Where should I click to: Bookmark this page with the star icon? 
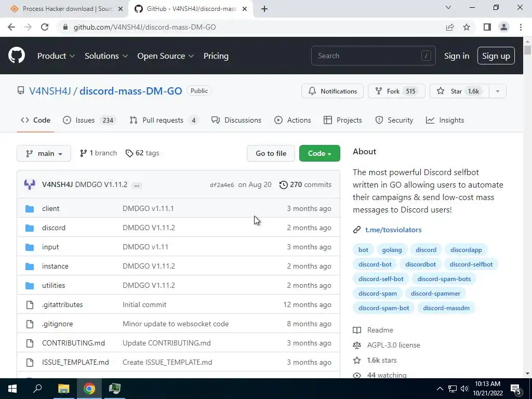coord(467,27)
